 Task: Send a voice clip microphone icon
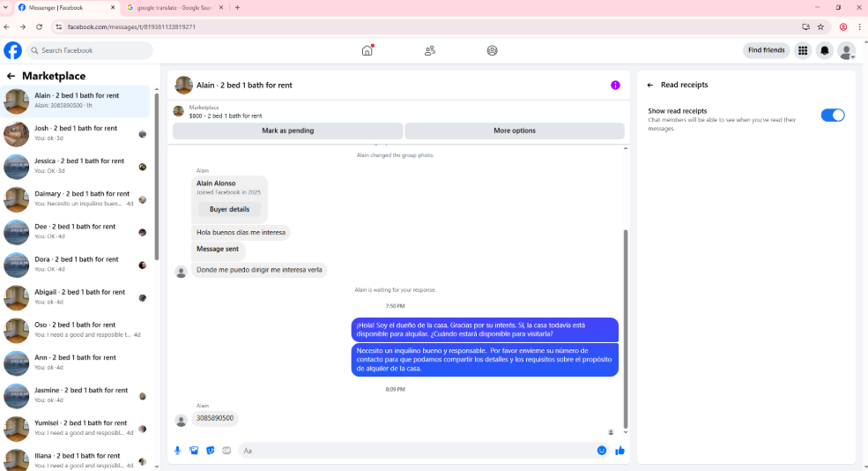[178, 451]
